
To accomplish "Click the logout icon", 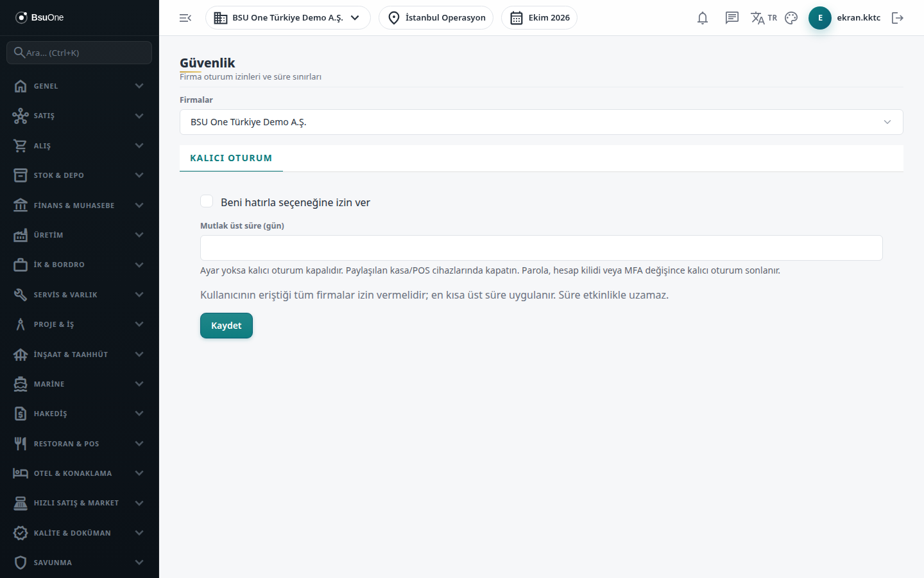I will (x=898, y=18).
